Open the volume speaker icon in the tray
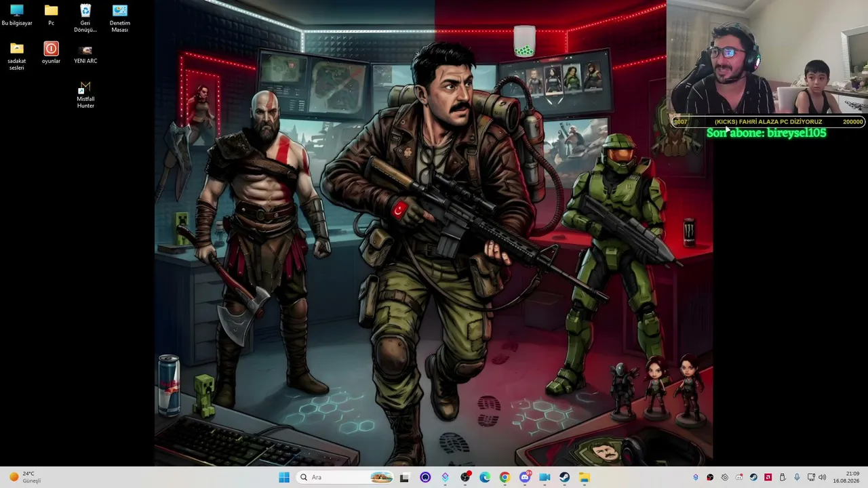 pyautogui.click(x=822, y=477)
